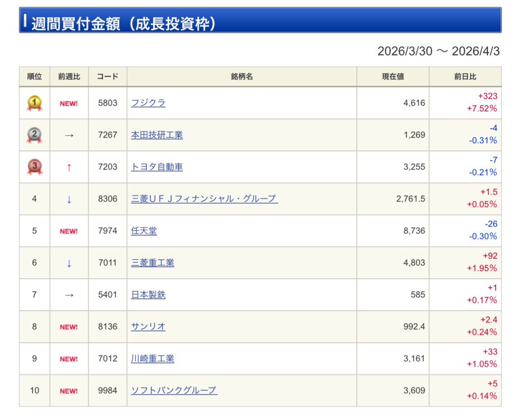Click stock code 7974
The width and height of the screenshot is (519, 420).
pos(108,231)
